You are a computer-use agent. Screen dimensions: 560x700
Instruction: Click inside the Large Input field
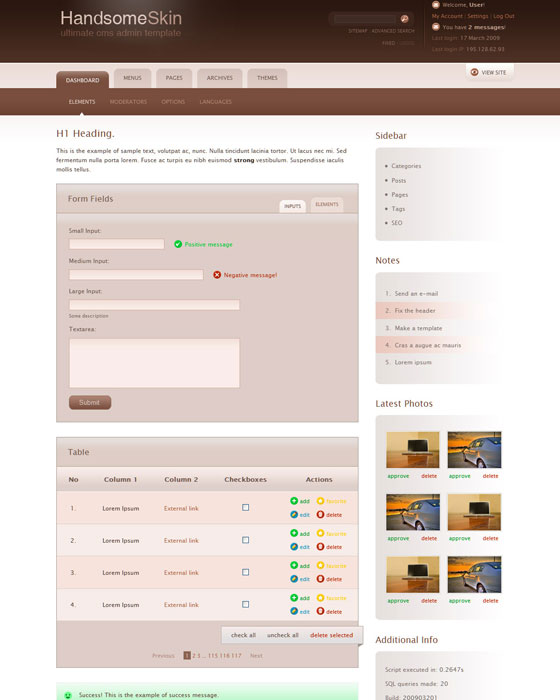[154, 305]
